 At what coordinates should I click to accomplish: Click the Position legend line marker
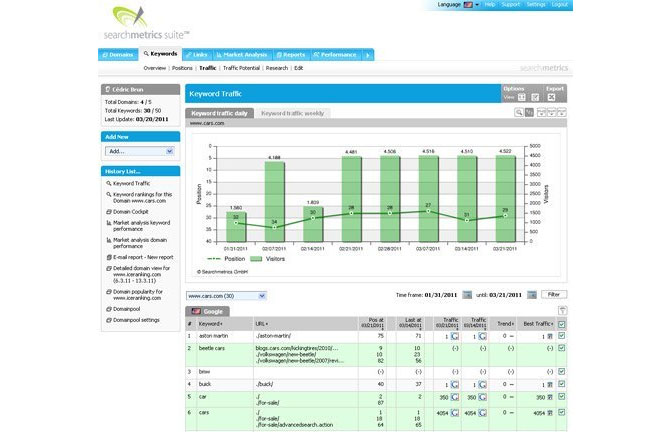tap(213, 259)
